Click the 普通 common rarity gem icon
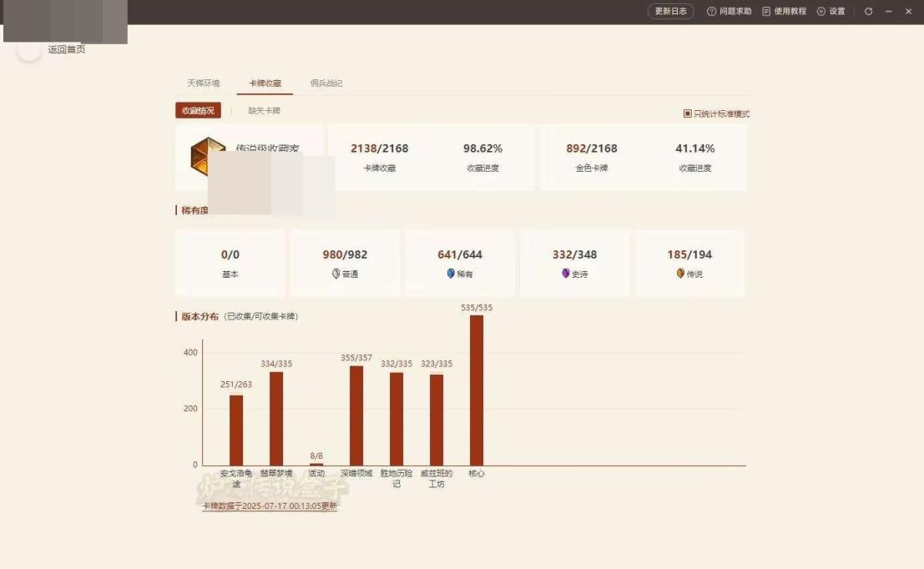This screenshot has width=924, height=569. coord(336,274)
